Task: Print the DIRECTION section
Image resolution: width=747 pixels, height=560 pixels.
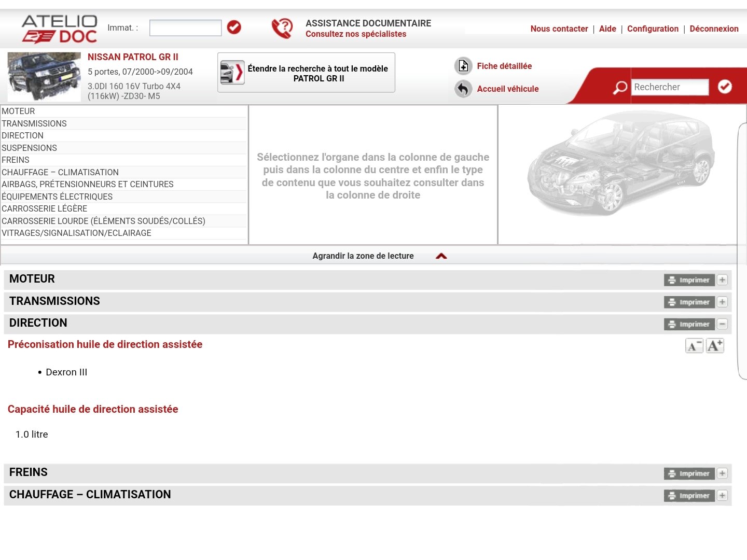Action: pos(689,324)
